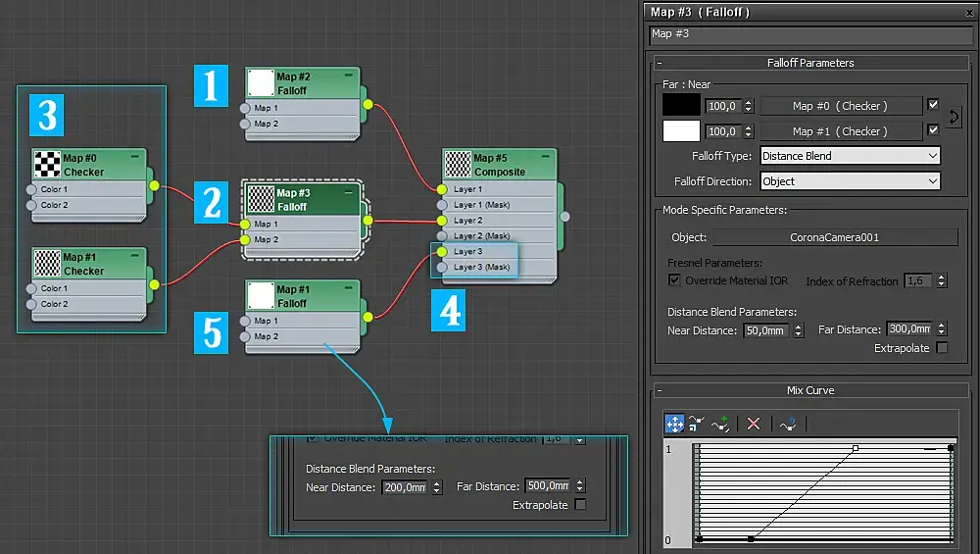Select the Scale Point tool in Mix Curve
The image size is (980, 554).
[x=696, y=424]
